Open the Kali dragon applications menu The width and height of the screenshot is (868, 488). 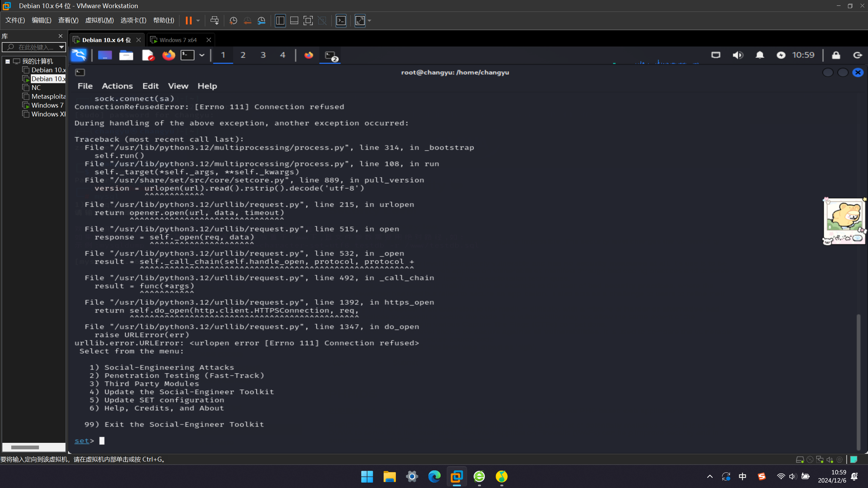pos(79,55)
